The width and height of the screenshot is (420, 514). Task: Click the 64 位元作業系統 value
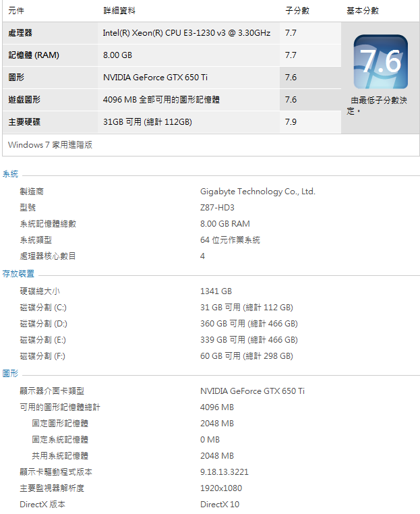click(x=230, y=240)
